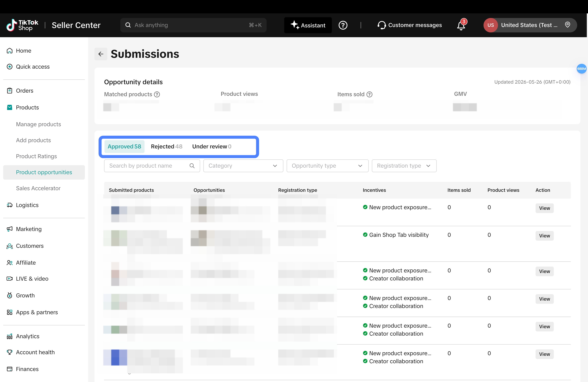This screenshot has height=382, width=588.
Task: Click the blue 688M floating badge
Action: (581, 69)
